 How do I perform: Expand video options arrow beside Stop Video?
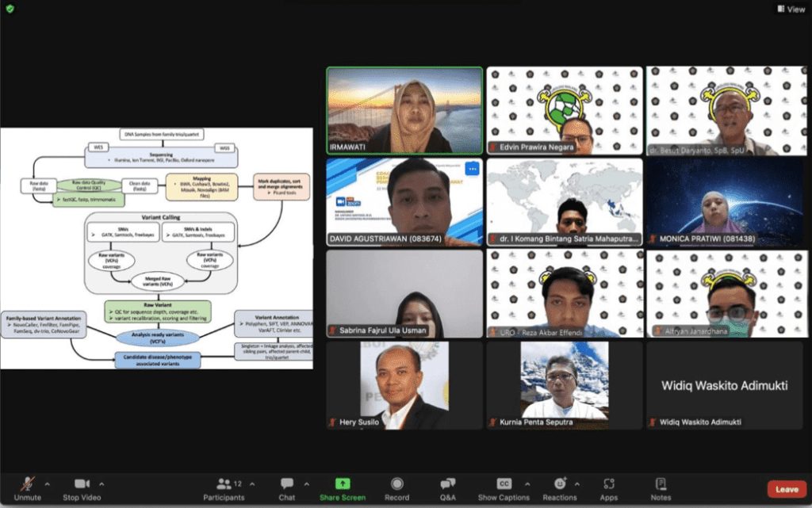(101, 483)
